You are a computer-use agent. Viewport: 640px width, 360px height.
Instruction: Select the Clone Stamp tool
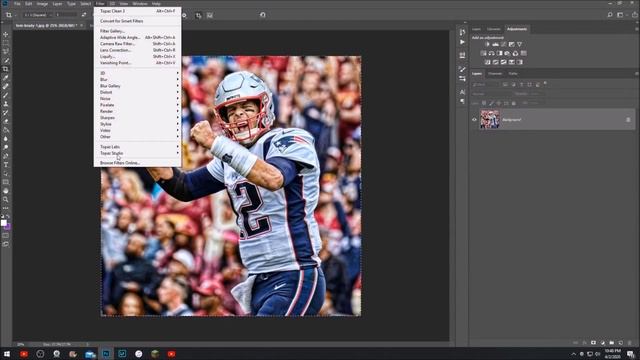[x=6, y=104]
